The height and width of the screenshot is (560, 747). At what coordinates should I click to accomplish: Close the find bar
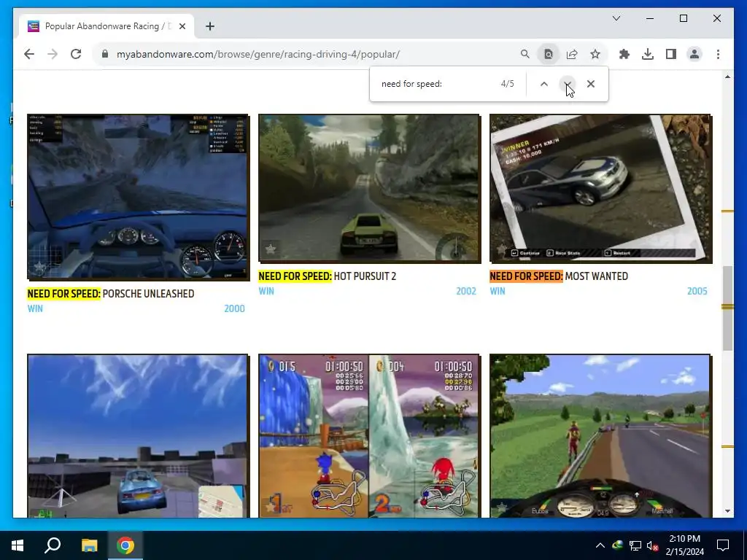(x=591, y=84)
